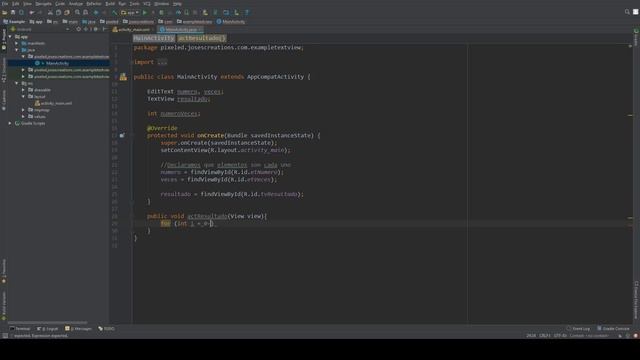The width and height of the screenshot is (640, 360).
Task: Click the Paste toolbar icon
Action: (x=67, y=13)
